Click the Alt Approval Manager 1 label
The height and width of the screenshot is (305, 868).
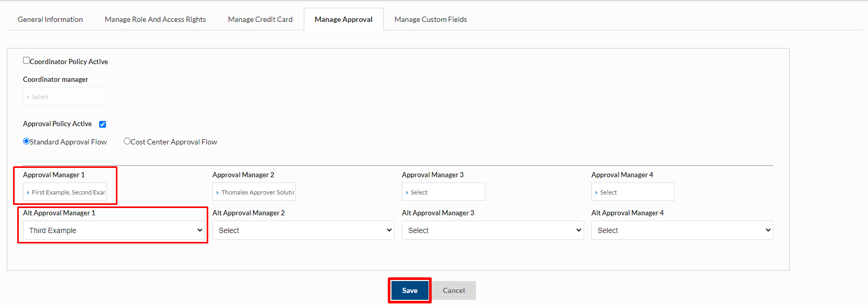click(59, 213)
